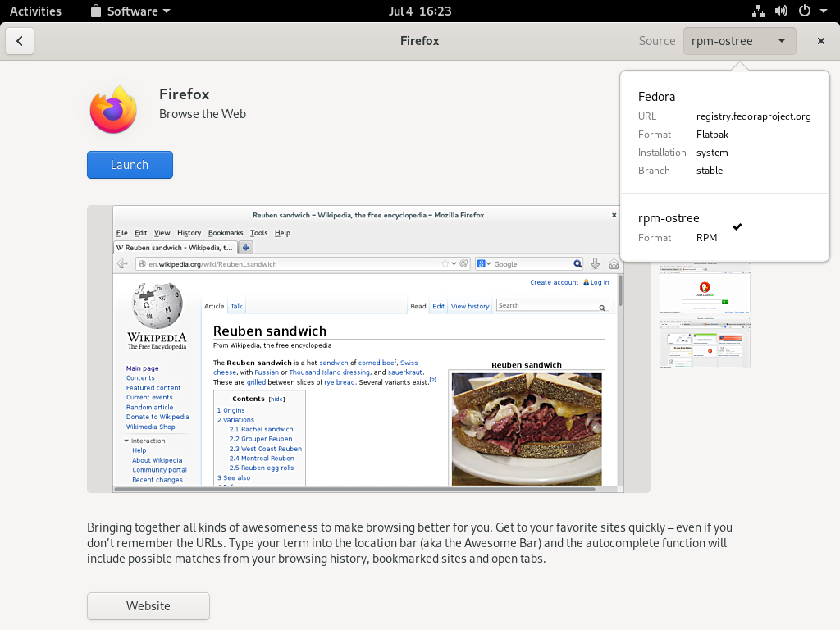Open the Activities overview
This screenshot has height=630, width=840.
click(x=35, y=11)
